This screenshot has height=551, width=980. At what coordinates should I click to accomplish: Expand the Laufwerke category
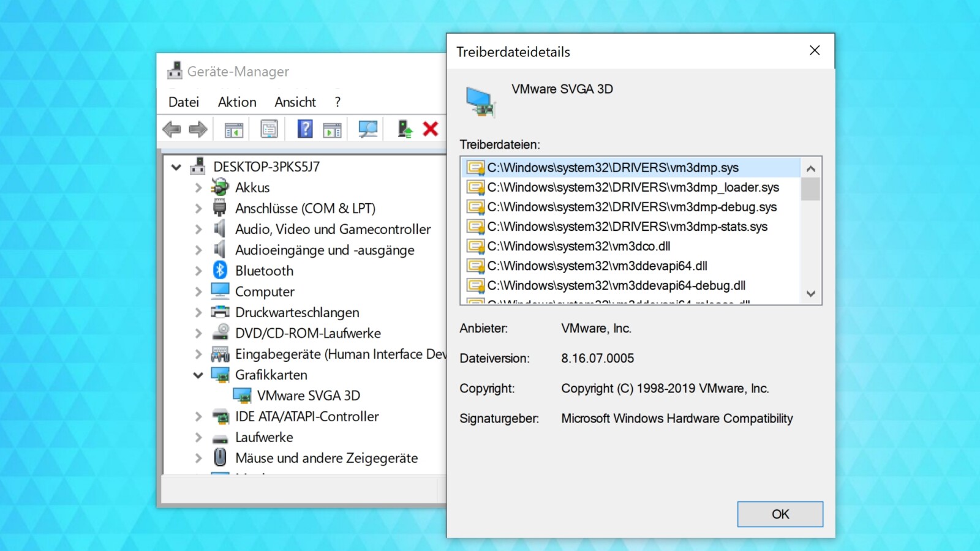pyautogui.click(x=198, y=437)
